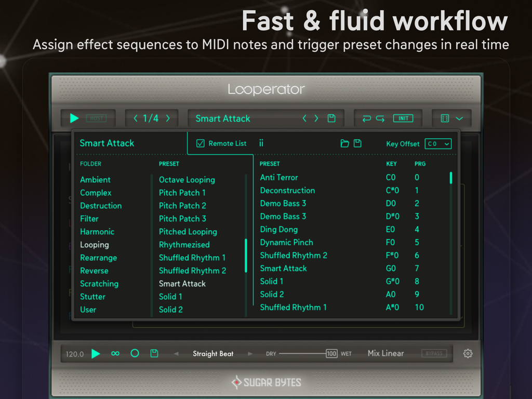The height and width of the screenshot is (399, 532).
Task: Click the info 'ii' icon in preset browser
Action: 261,143
